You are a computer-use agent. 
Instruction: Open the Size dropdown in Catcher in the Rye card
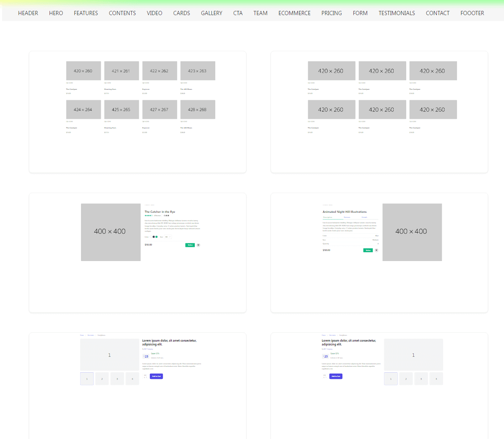tap(168, 237)
